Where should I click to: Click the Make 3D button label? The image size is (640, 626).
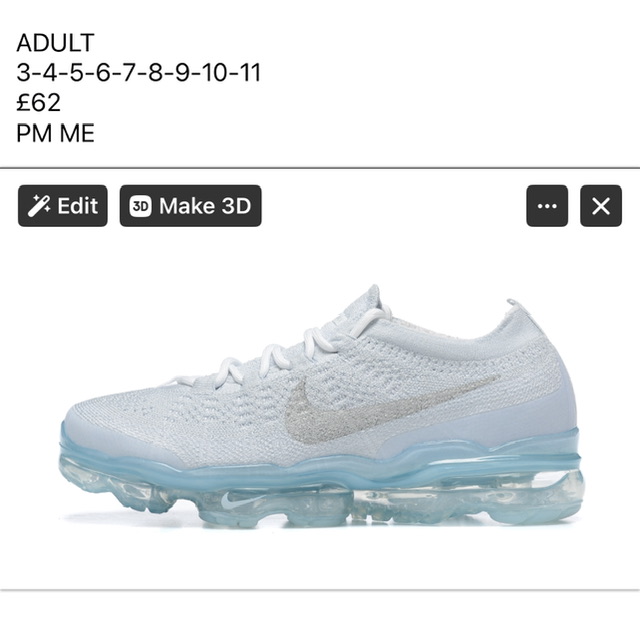(205, 206)
